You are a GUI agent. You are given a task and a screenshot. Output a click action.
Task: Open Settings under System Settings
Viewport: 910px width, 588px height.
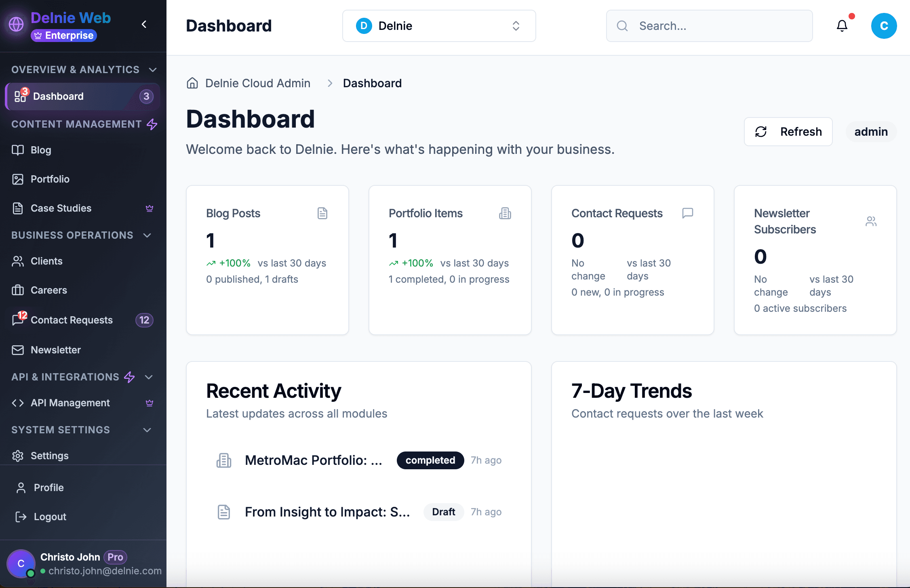(x=49, y=456)
